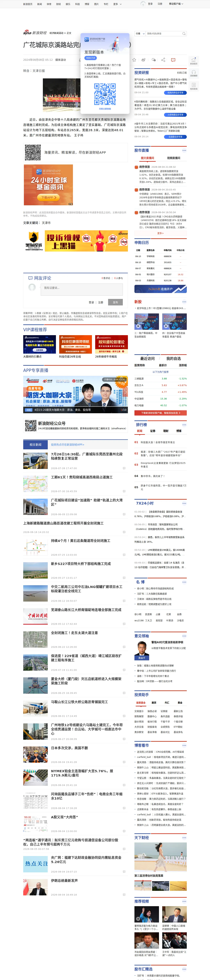Screen dimensions: 210x980
Task: Switch to the 视频直播间 tab
Action: click(173, 158)
